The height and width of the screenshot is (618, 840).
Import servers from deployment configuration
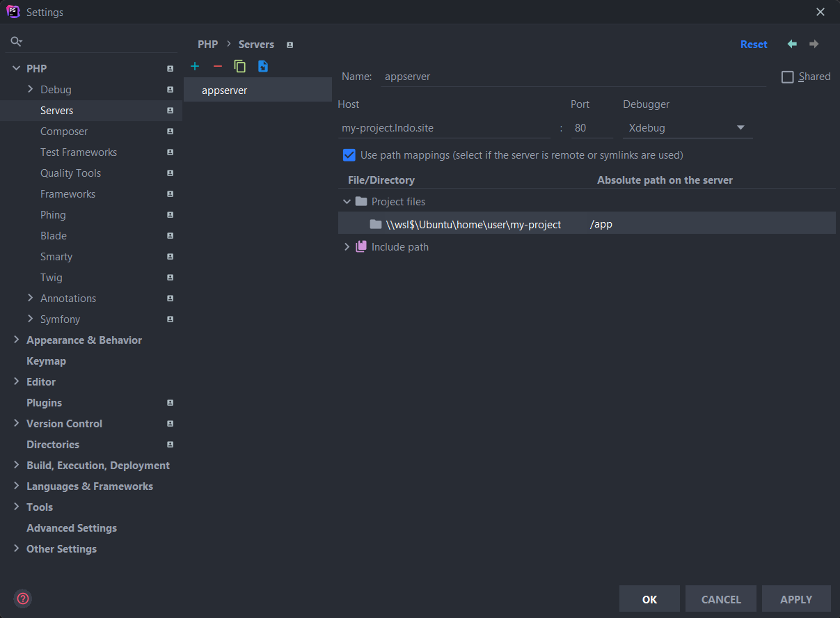(262, 65)
